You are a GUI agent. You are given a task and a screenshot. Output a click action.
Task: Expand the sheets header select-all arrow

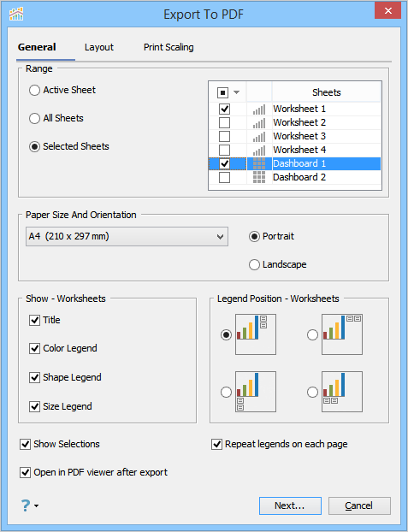click(237, 92)
